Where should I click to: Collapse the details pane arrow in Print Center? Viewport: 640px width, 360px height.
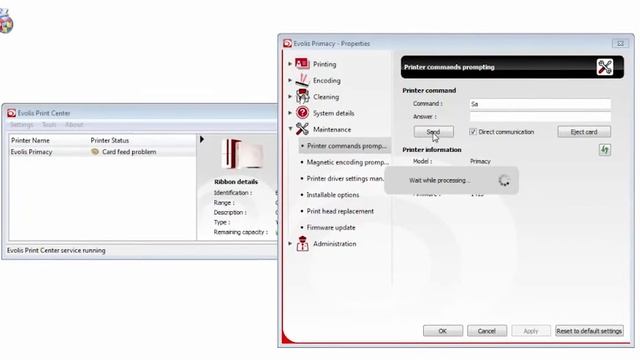tap(202, 140)
